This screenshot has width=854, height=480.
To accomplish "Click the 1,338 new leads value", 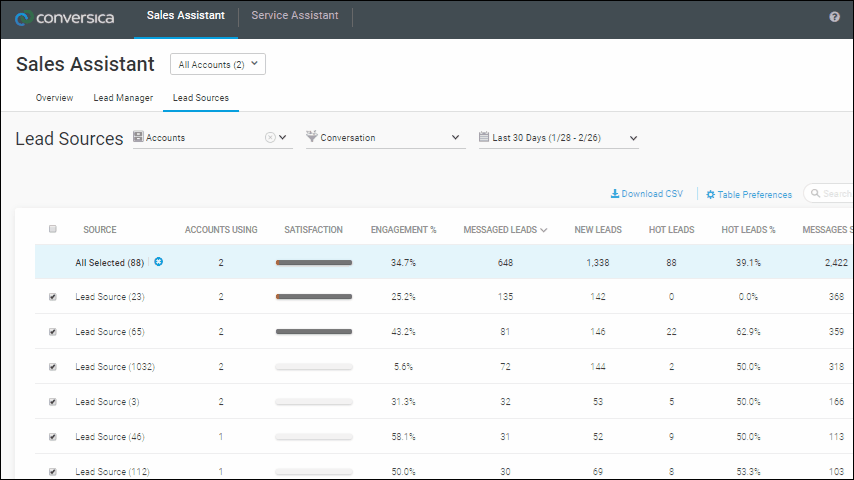I will point(597,263).
